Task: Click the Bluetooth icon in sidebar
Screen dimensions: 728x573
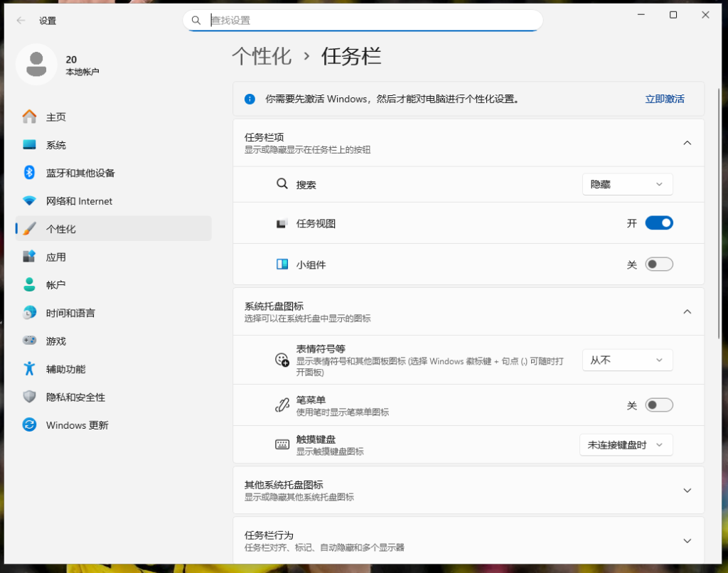Action: (x=29, y=173)
